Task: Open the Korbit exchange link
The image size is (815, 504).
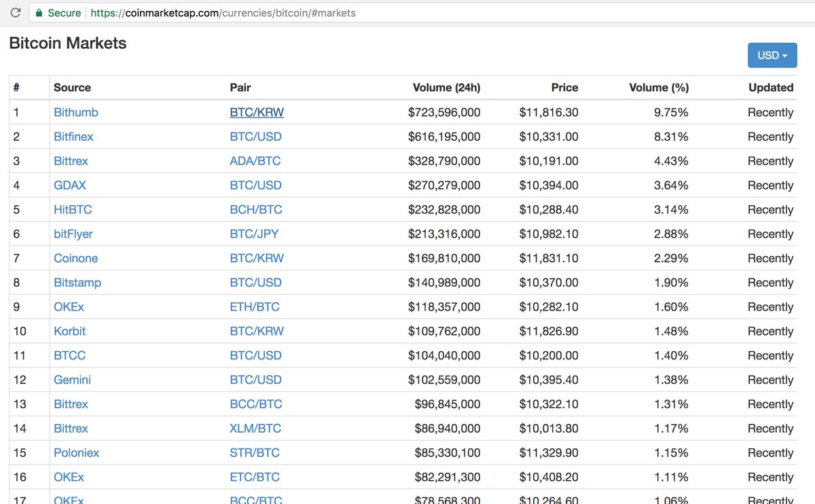Action: click(x=70, y=331)
